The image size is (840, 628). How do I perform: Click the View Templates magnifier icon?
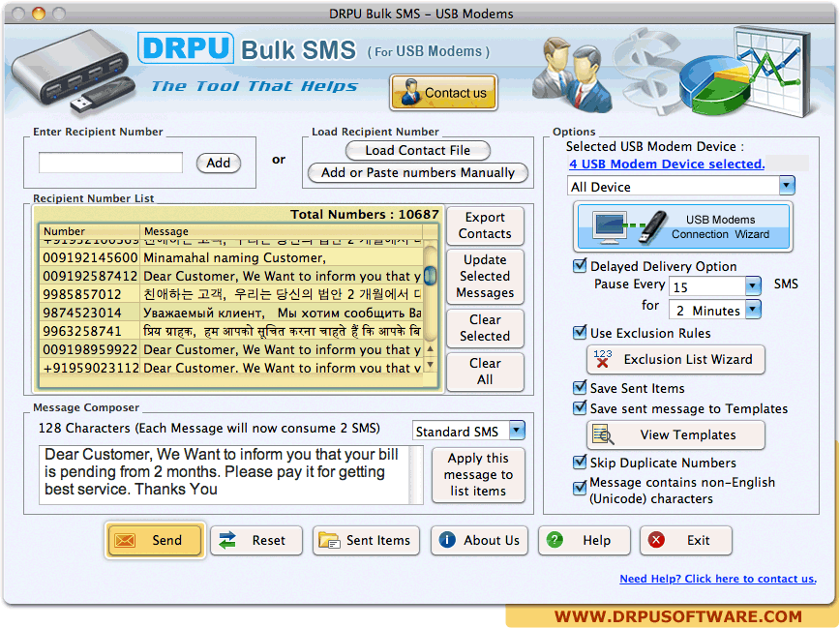click(x=603, y=434)
